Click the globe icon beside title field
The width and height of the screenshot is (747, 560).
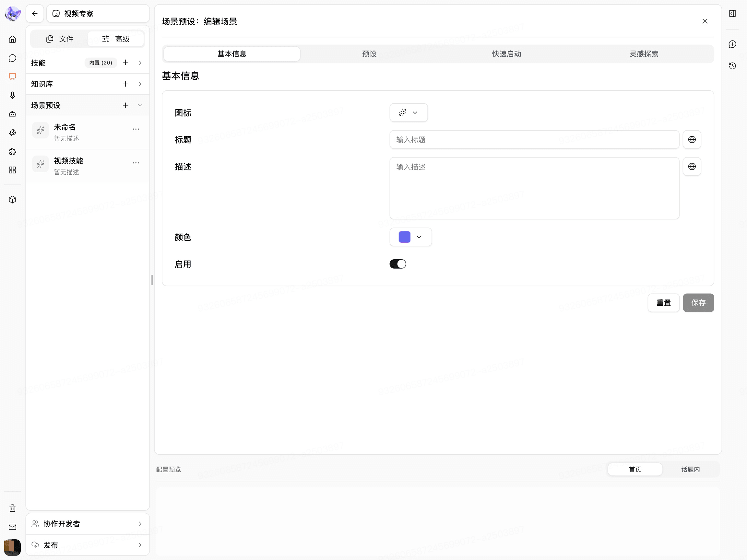692,140
